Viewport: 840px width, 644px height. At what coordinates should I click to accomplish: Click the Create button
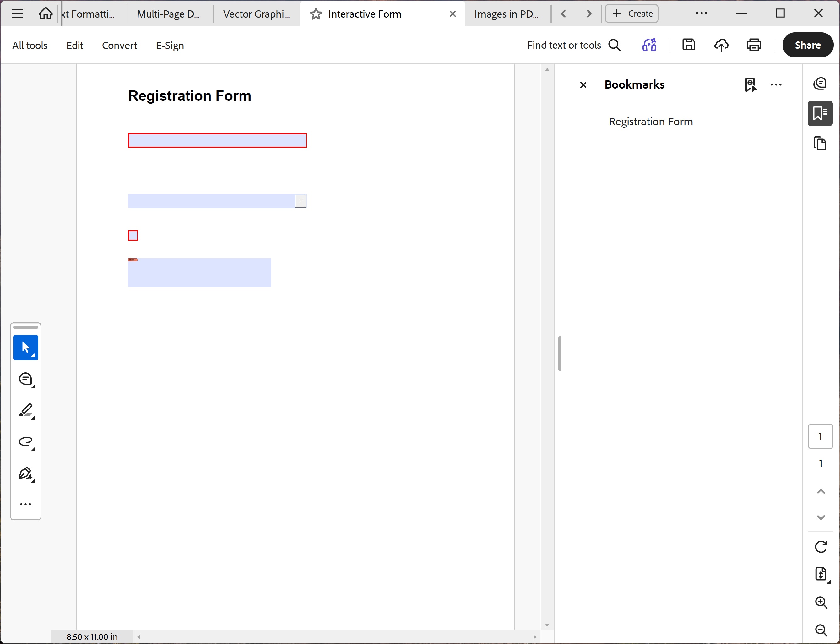coord(631,13)
